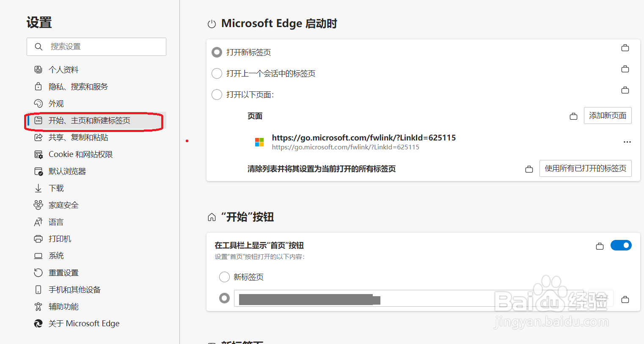Click the "开始"按钮 section heading
The width and height of the screenshot is (644, 344).
pyautogui.click(x=248, y=217)
